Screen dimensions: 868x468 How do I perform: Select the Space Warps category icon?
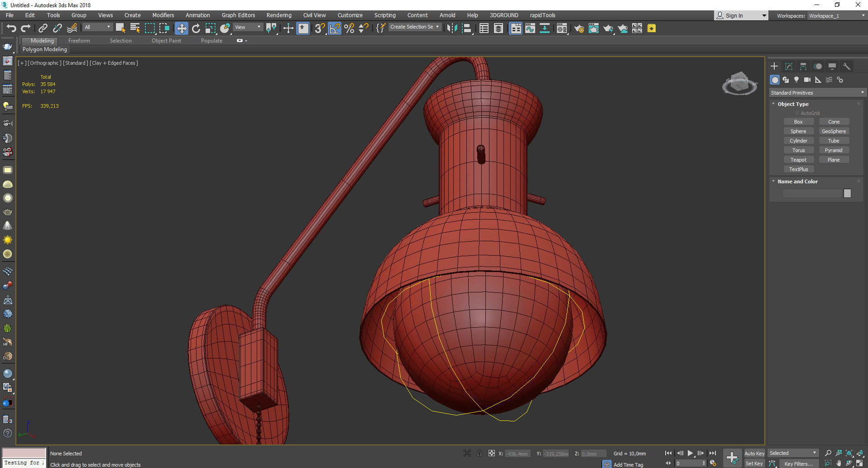pos(829,80)
